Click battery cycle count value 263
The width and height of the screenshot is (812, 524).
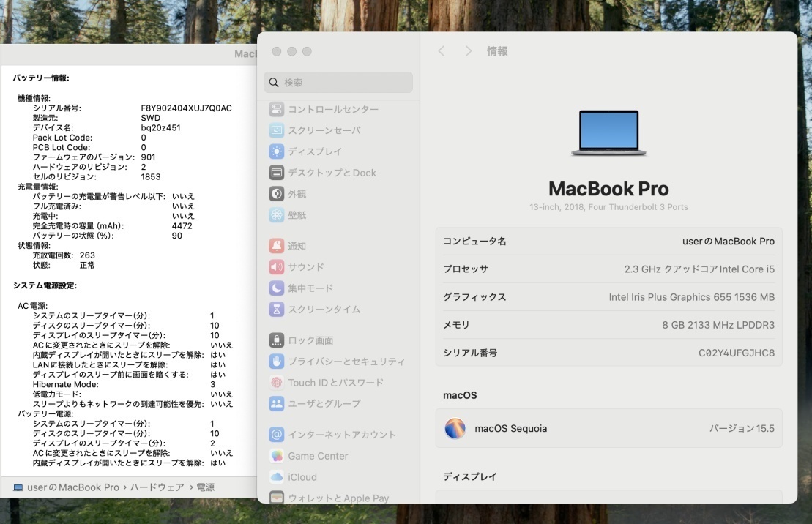[88, 256]
